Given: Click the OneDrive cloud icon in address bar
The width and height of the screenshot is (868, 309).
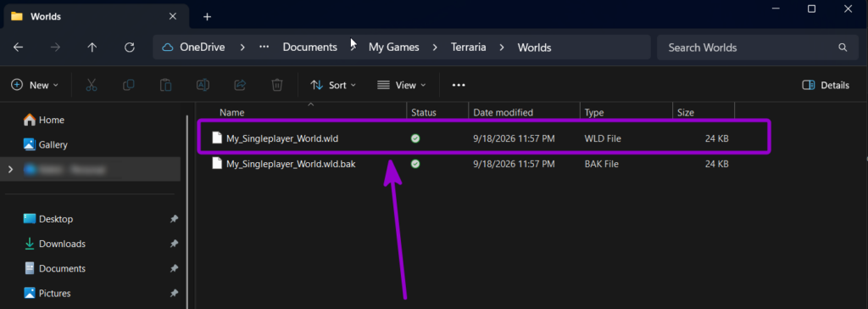Looking at the screenshot, I should point(168,48).
